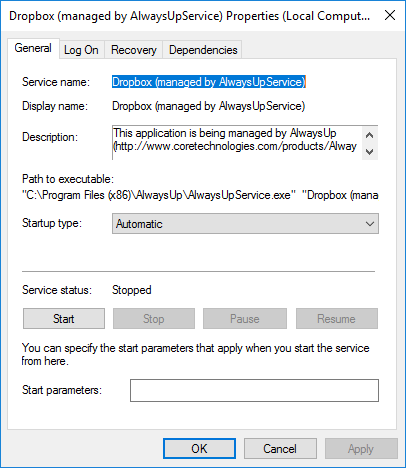
Task: Switch to the Log On tab
Action: tap(81, 50)
